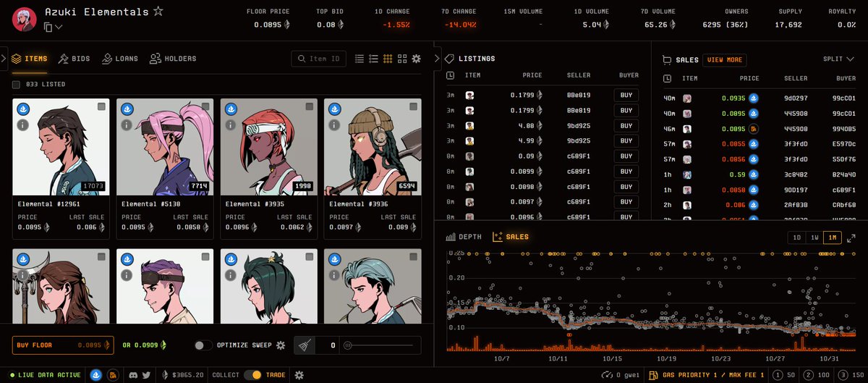Select checkbox on Elemental #3935 card
The image size is (868, 383).
310,107
